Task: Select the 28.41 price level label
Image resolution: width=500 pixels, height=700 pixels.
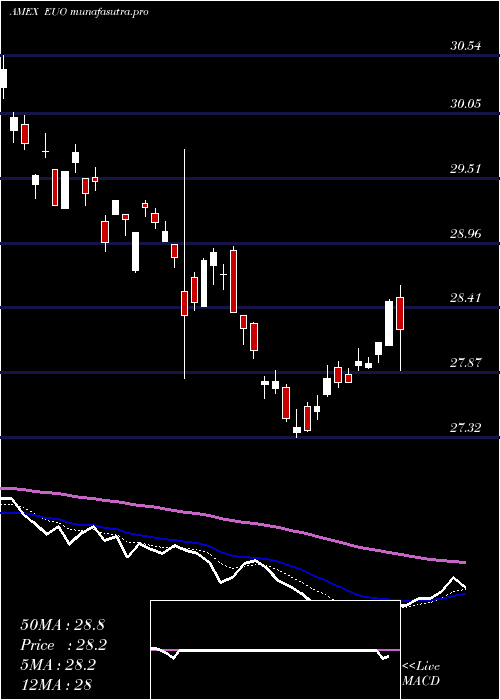Action: pyautogui.click(x=466, y=298)
